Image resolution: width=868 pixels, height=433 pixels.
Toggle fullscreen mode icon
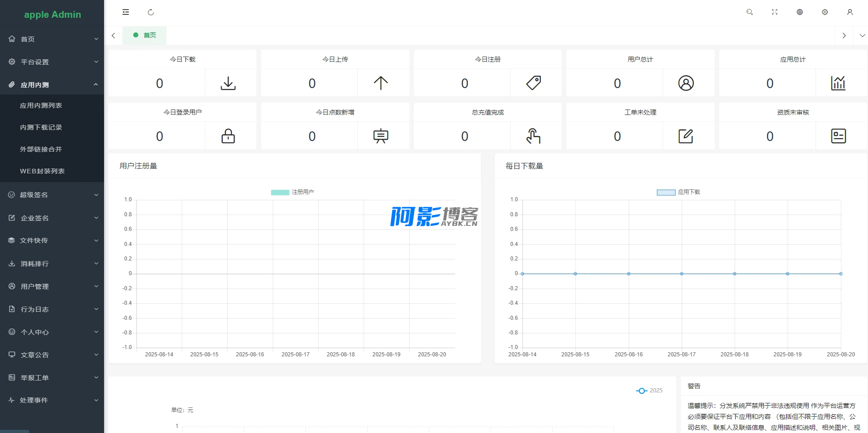point(774,12)
